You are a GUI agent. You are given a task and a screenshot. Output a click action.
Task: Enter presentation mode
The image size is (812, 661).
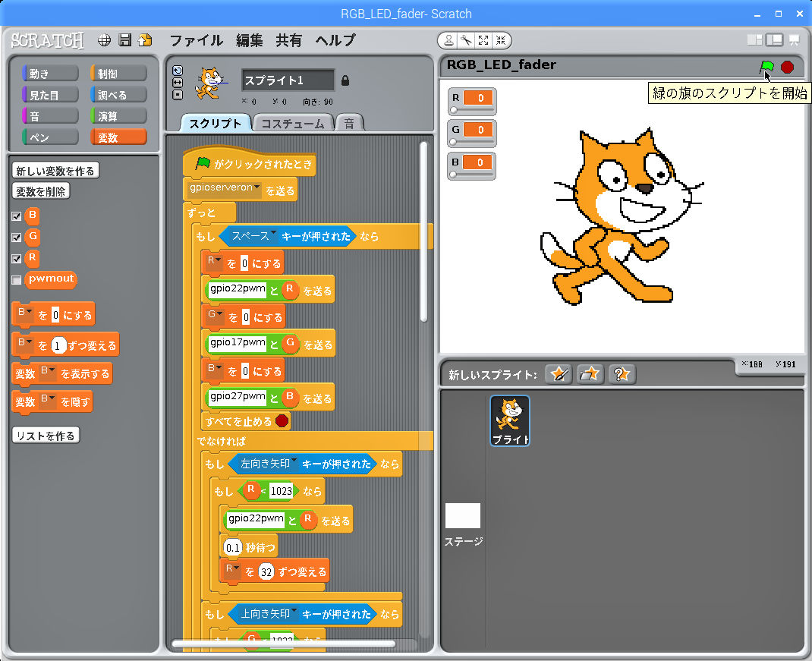coord(794,40)
